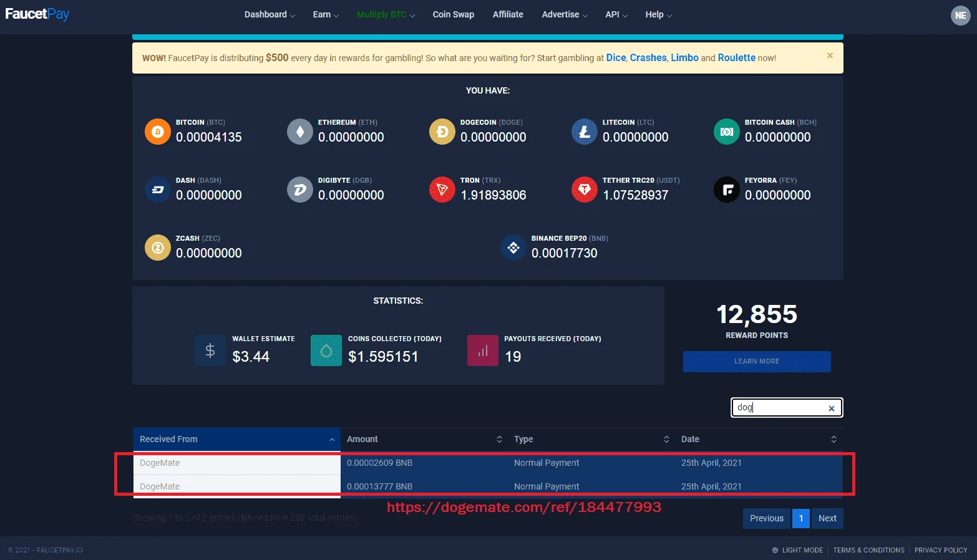977x560 pixels.
Task: Open the NE user avatar menu
Action: pos(961,16)
